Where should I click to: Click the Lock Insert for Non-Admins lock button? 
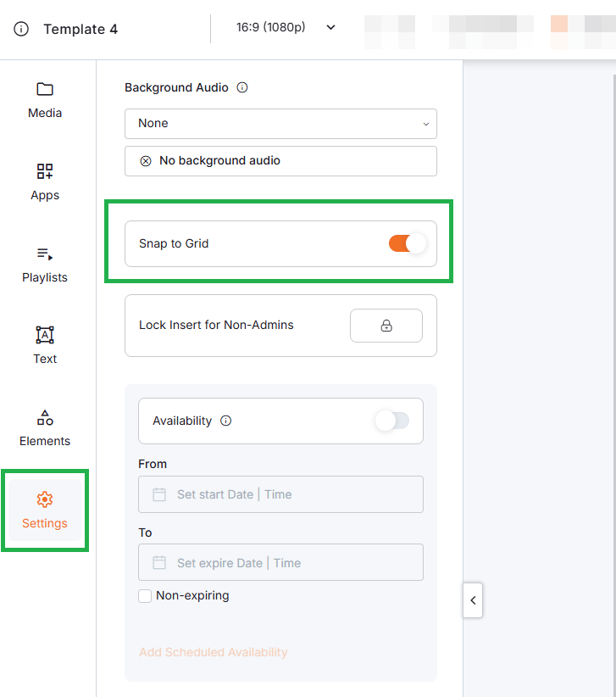(386, 325)
